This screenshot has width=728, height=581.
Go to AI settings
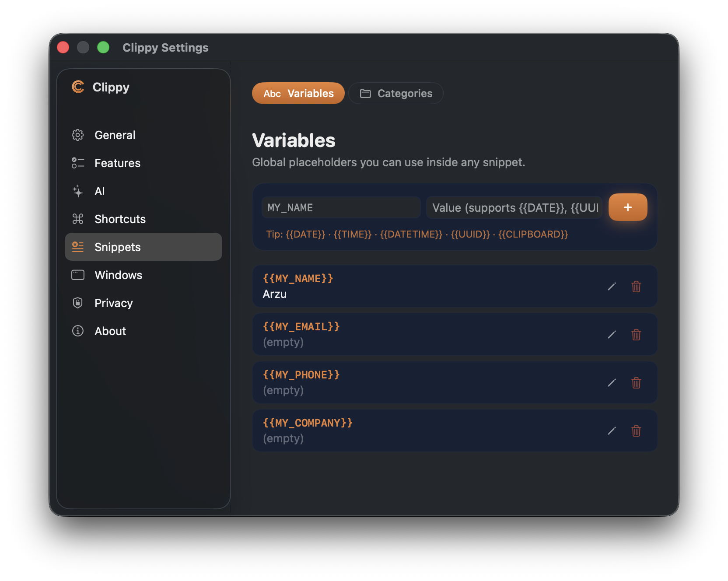click(x=143, y=191)
